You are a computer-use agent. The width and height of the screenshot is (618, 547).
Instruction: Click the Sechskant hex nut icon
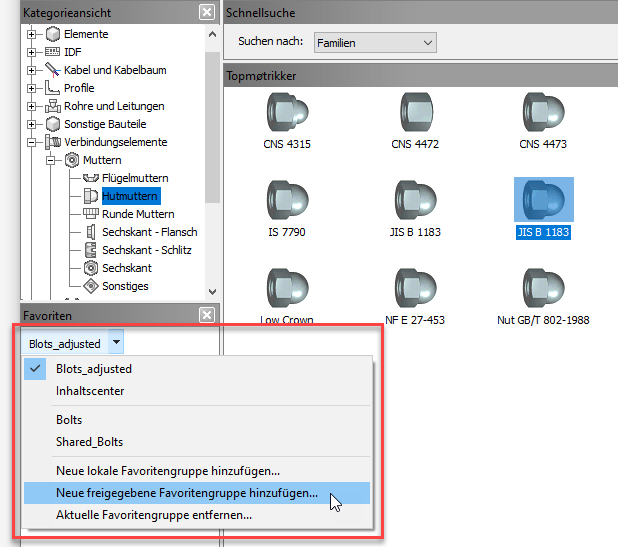click(x=91, y=268)
